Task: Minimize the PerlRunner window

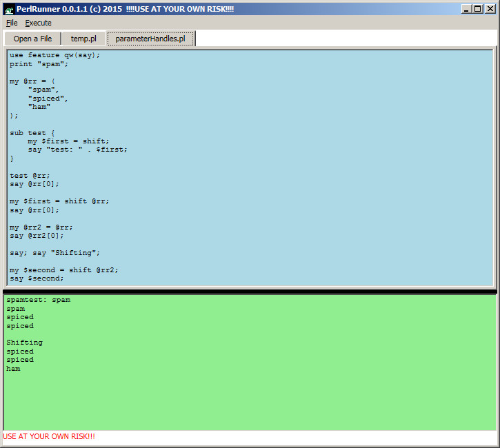Action: tap(466, 9)
